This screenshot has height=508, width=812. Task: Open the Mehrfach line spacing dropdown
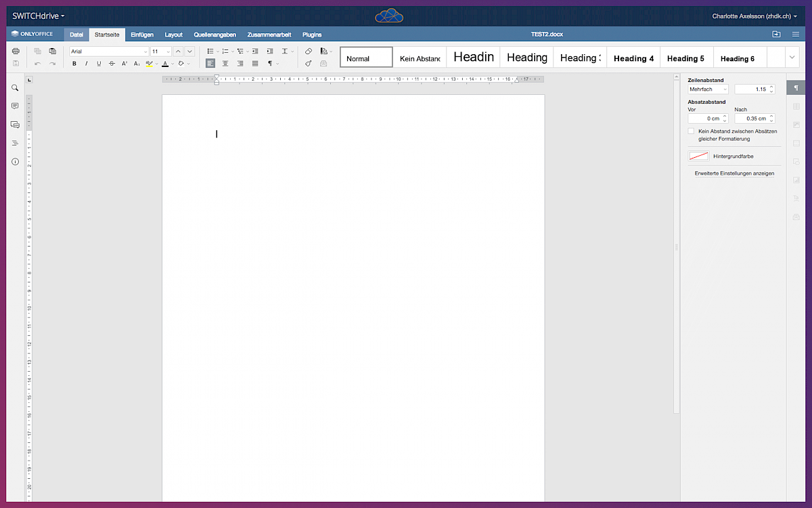click(x=708, y=89)
